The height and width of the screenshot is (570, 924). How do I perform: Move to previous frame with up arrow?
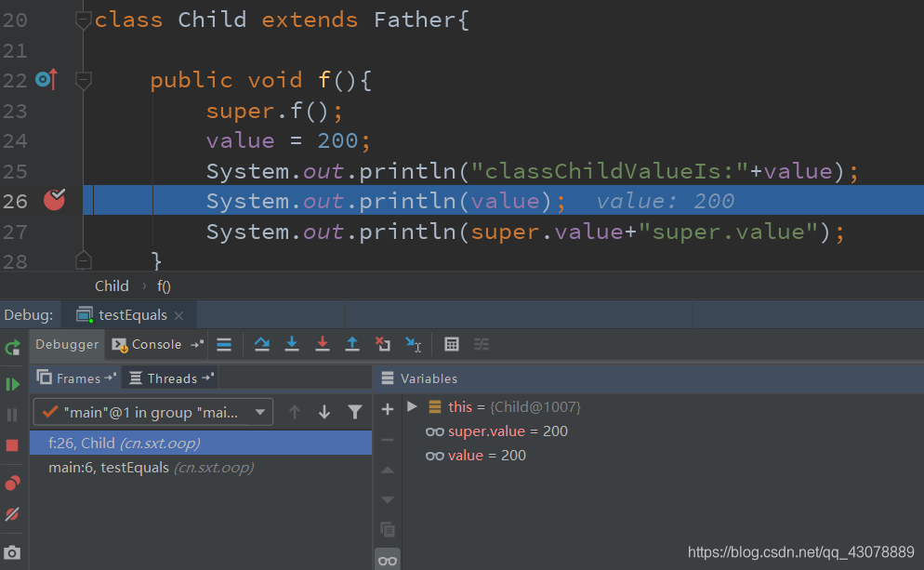pyautogui.click(x=294, y=412)
